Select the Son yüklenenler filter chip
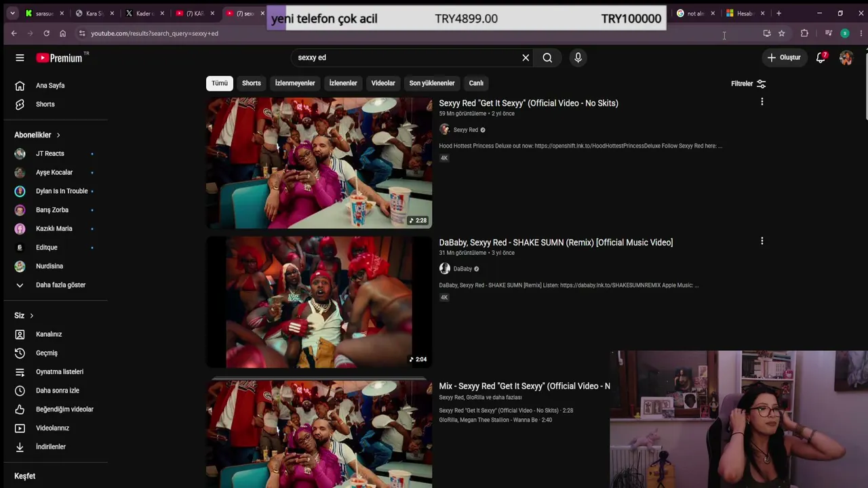The width and height of the screenshot is (868, 488). pos(432,83)
